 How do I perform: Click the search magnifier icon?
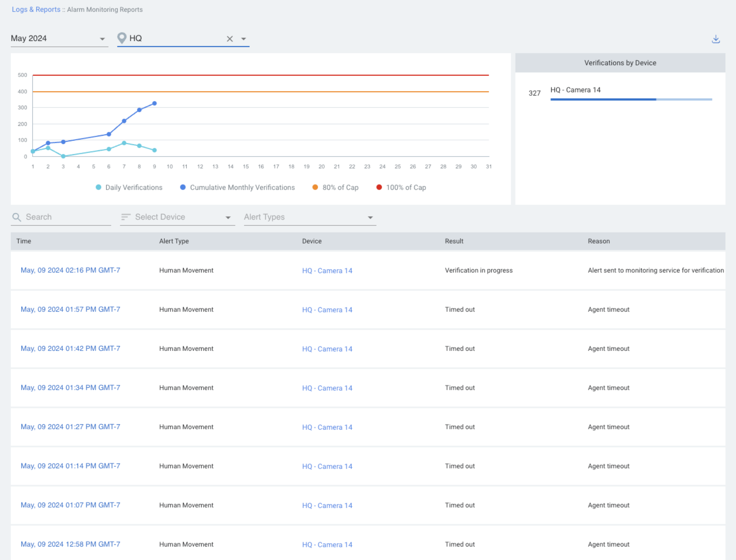pyautogui.click(x=17, y=217)
